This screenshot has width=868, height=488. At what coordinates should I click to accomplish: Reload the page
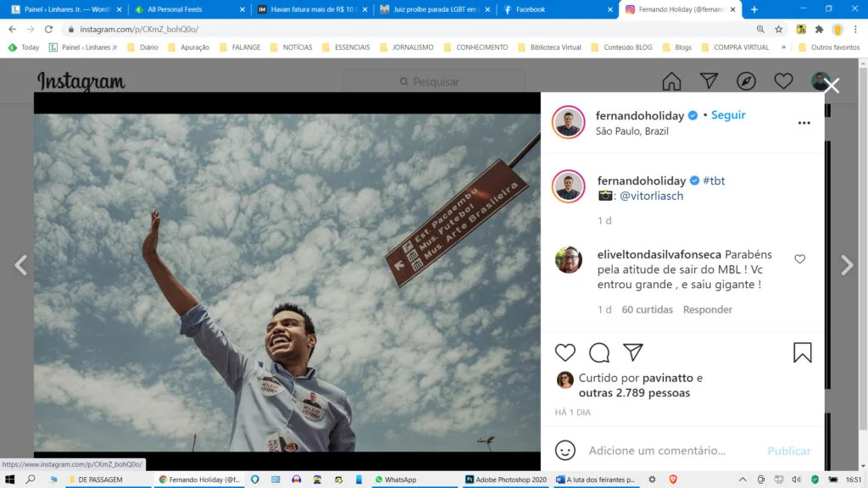[48, 30]
